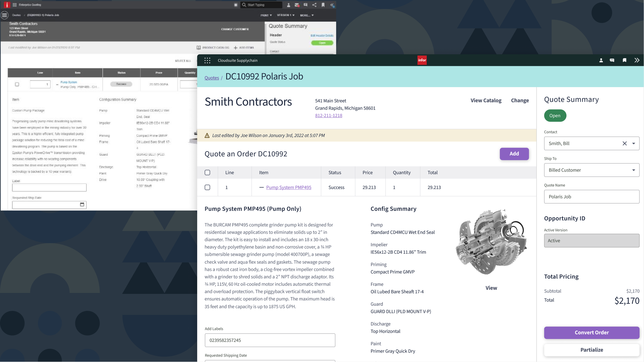Click Add Labels input field
The height and width of the screenshot is (362, 644).
[270, 340]
